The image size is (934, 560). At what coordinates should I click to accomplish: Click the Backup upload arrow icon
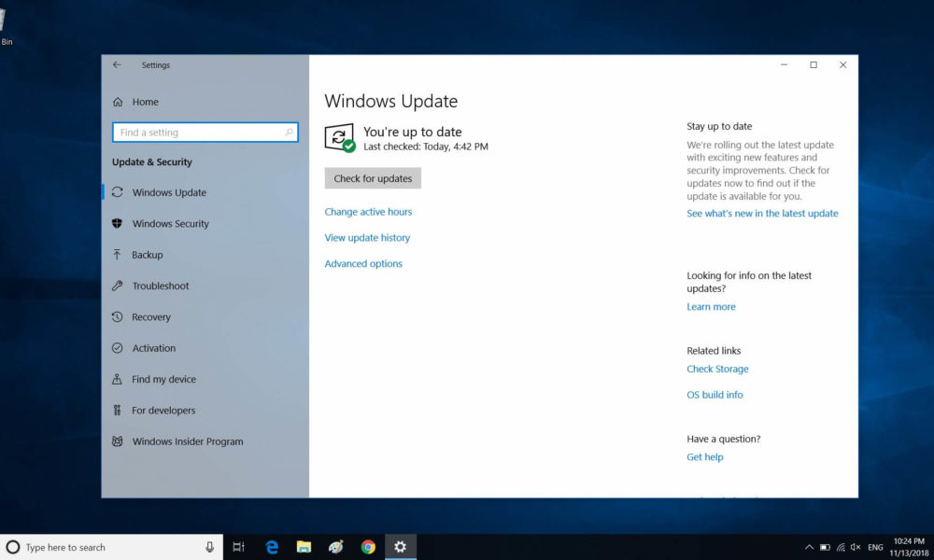pyautogui.click(x=118, y=254)
